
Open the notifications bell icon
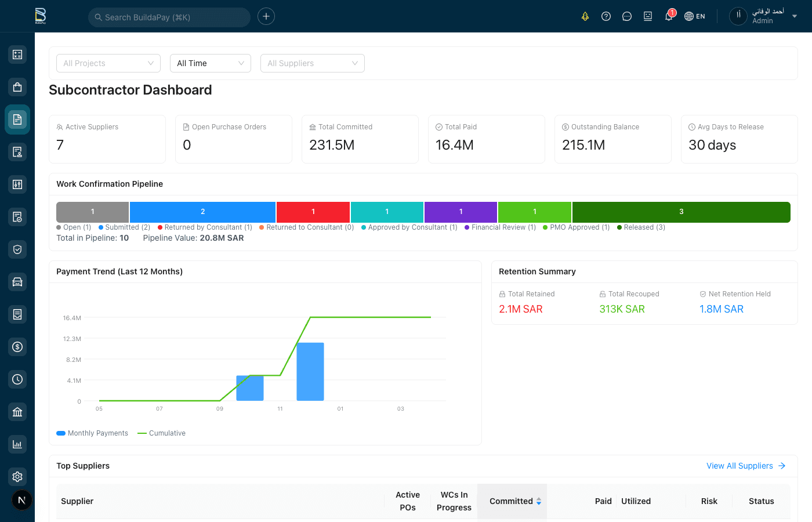tap(669, 16)
